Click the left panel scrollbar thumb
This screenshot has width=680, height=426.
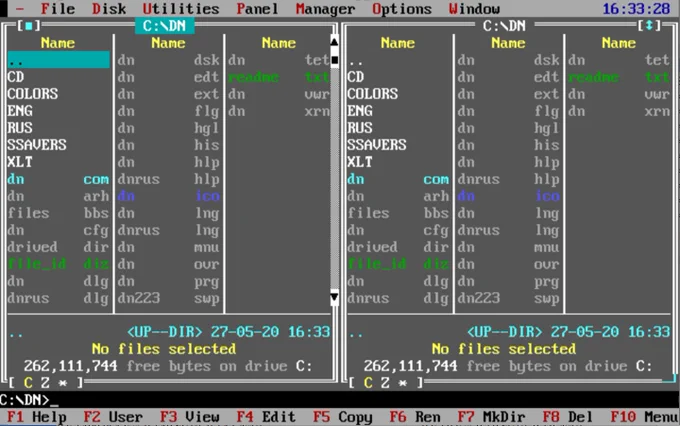pos(334,59)
